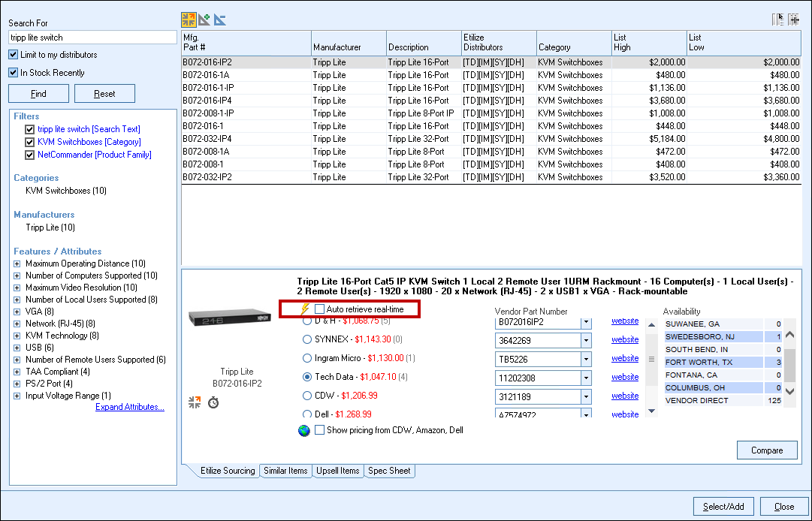Click Availability list scroll-up chevron
812x521 pixels.
789,335
